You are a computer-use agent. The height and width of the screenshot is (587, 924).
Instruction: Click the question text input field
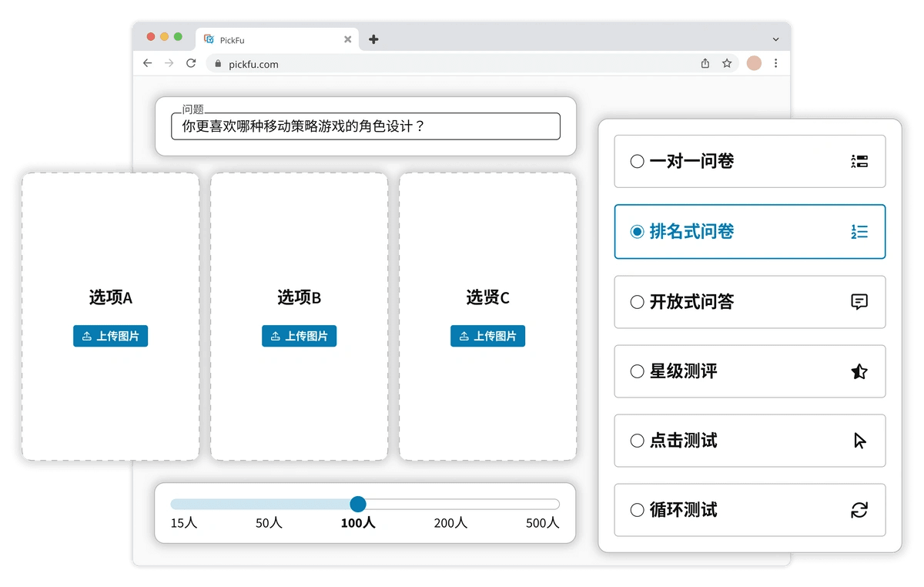pyautogui.click(x=366, y=126)
